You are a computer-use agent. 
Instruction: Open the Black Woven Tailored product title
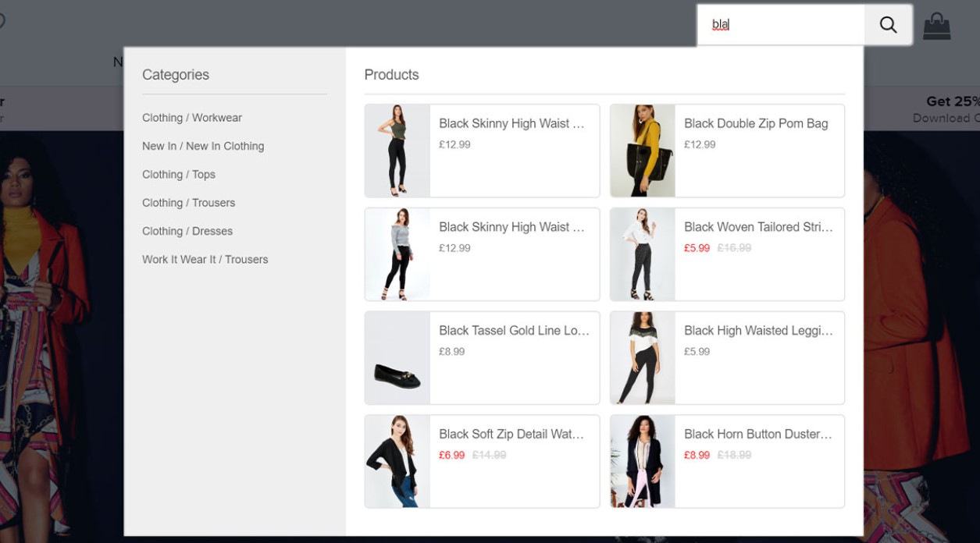(758, 227)
